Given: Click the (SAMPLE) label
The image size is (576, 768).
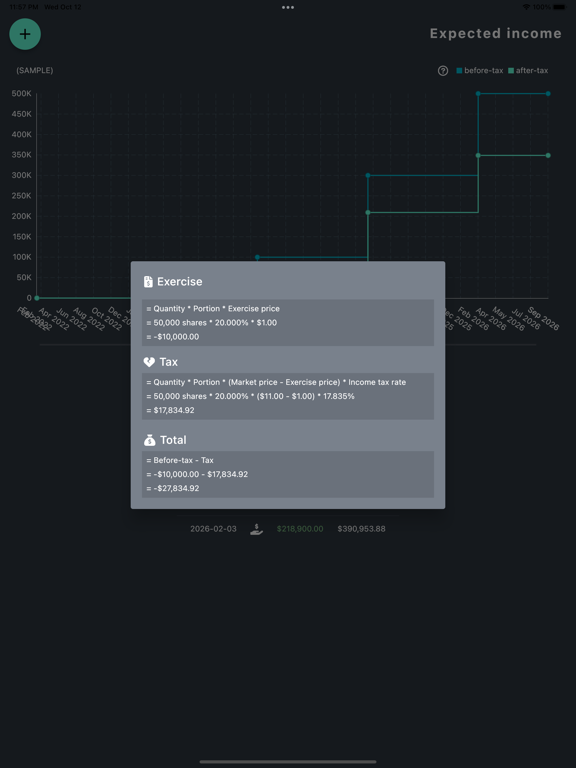Looking at the screenshot, I should pyautogui.click(x=35, y=71).
